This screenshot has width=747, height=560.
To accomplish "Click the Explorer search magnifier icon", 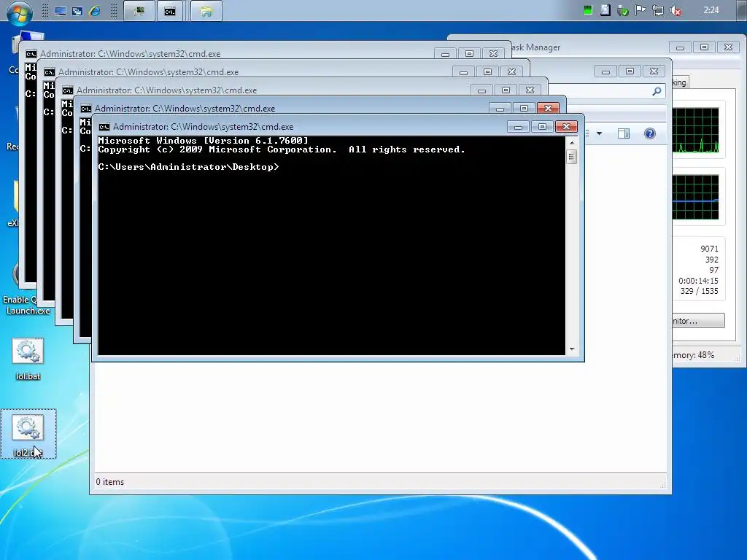I will click(x=657, y=91).
